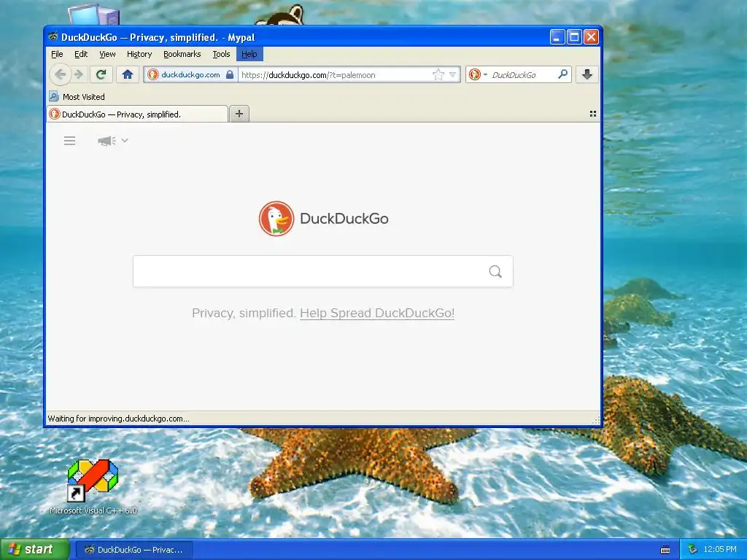Image resolution: width=747 pixels, height=560 pixels.
Task: Open the Bookmarks menu
Action: pyautogui.click(x=182, y=54)
